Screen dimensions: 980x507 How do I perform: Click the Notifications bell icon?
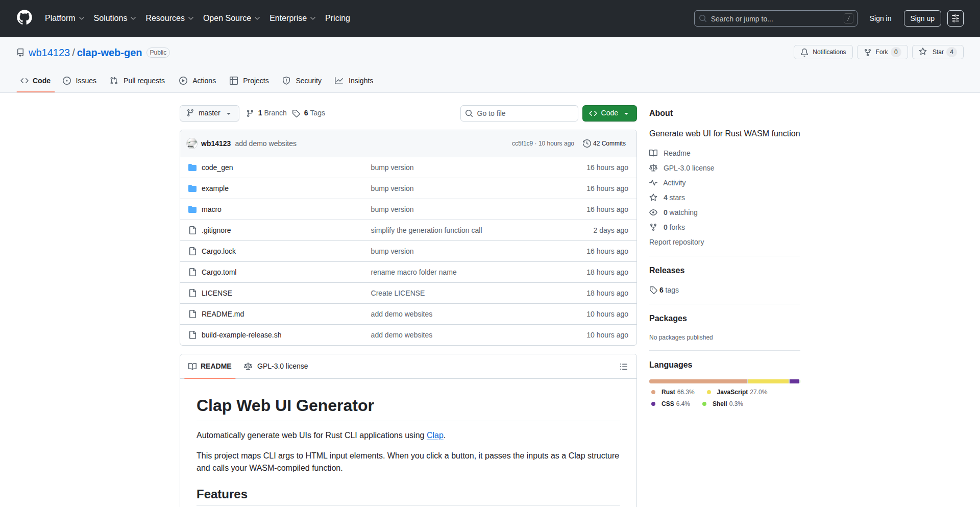(x=804, y=52)
